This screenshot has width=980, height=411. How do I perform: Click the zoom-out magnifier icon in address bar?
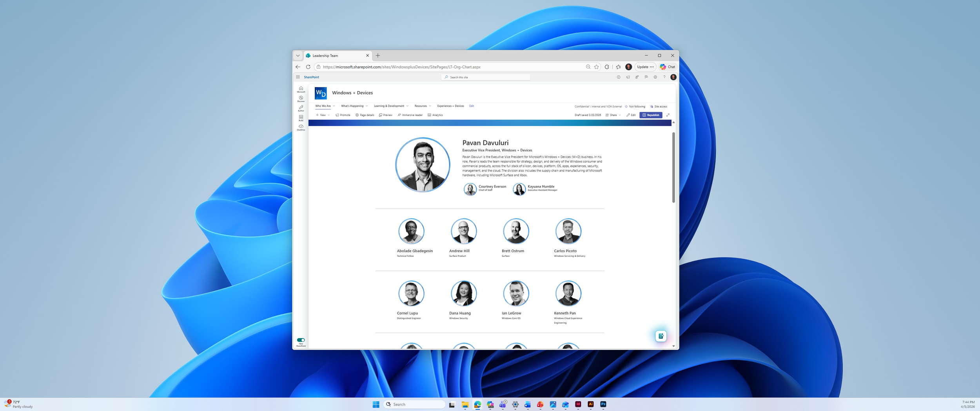coord(588,67)
